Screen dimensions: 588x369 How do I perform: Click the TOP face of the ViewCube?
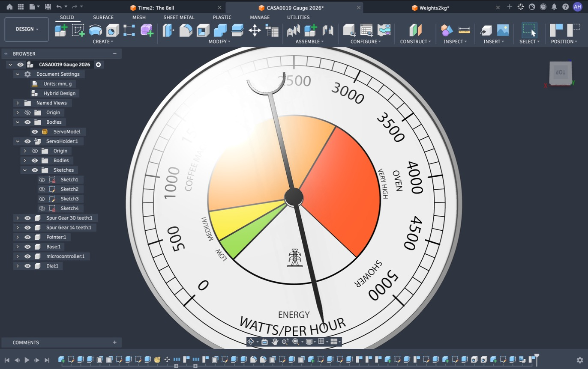click(x=560, y=72)
